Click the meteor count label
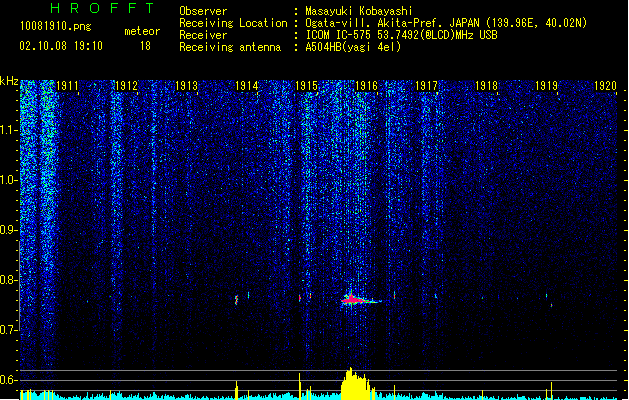This screenshot has width=629, height=400. [x=142, y=31]
